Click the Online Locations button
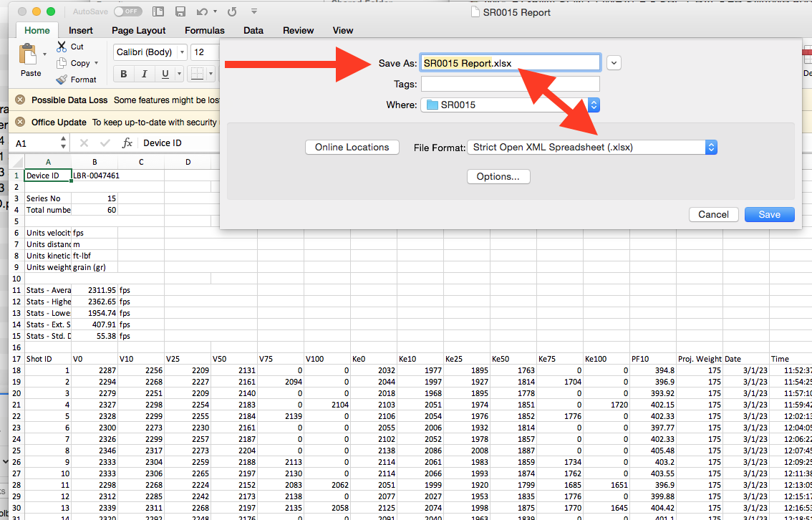Viewport: 812px width, 520px height. pos(352,148)
